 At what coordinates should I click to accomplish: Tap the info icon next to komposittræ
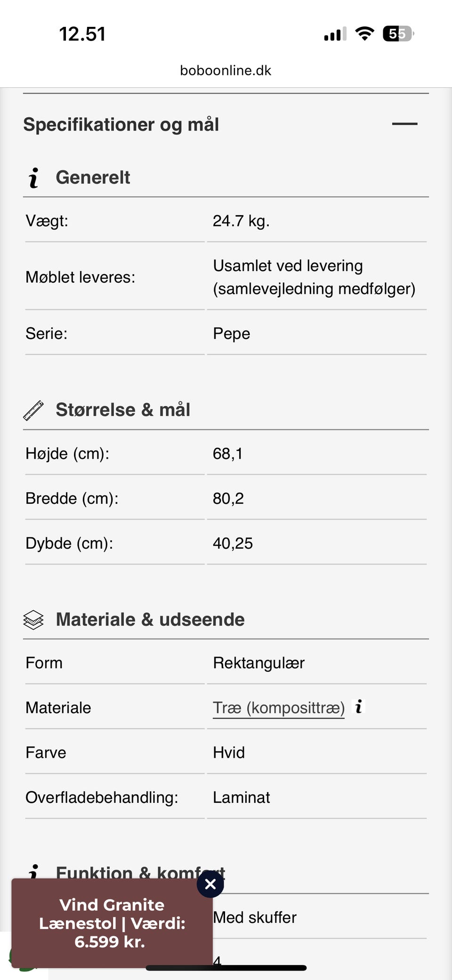[359, 706]
